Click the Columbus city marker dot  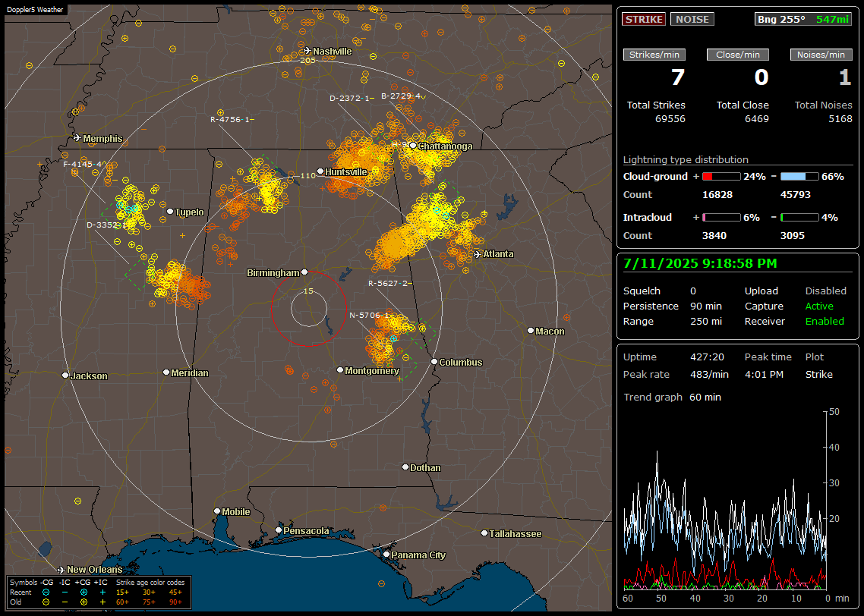434,362
